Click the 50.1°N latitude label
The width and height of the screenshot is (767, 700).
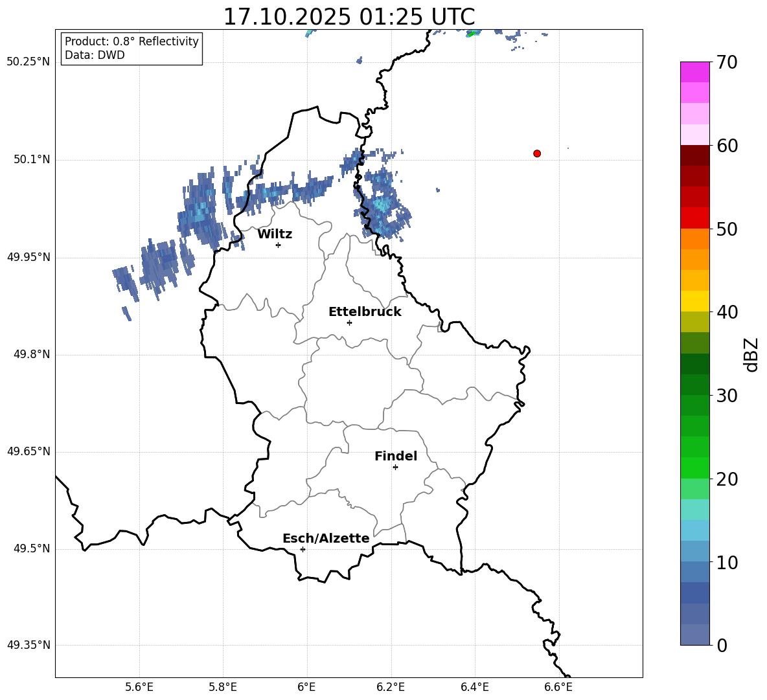tap(32, 160)
